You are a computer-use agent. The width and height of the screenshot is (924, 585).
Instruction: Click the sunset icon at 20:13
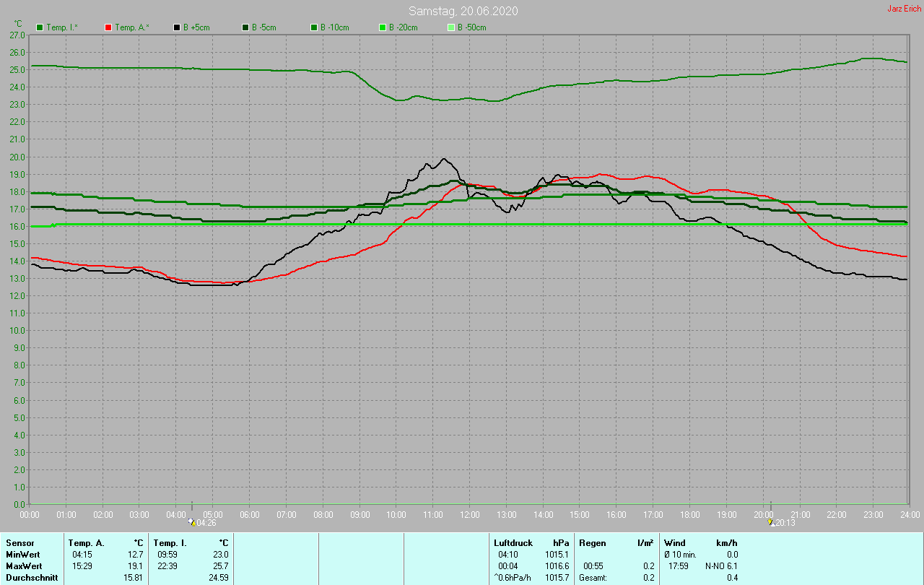pos(770,521)
